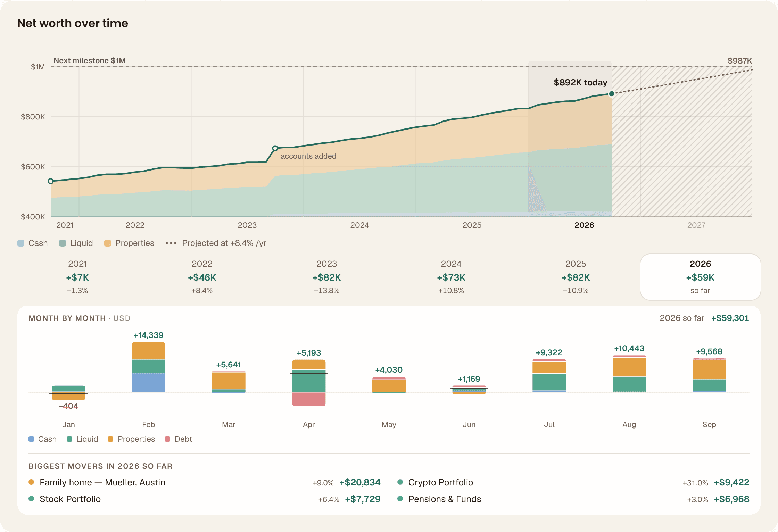778x532 pixels.
Task: Click the Debt swatch in the monthly legend
Action: click(x=167, y=439)
